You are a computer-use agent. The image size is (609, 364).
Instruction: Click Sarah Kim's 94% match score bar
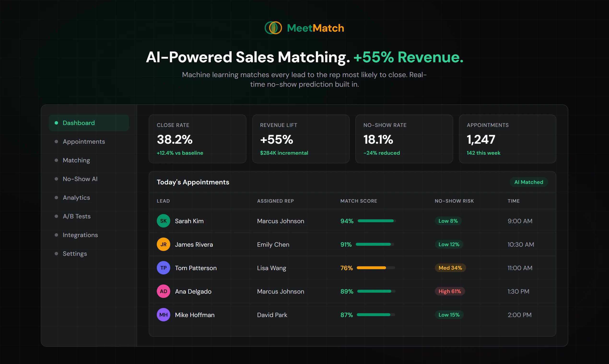376,221
